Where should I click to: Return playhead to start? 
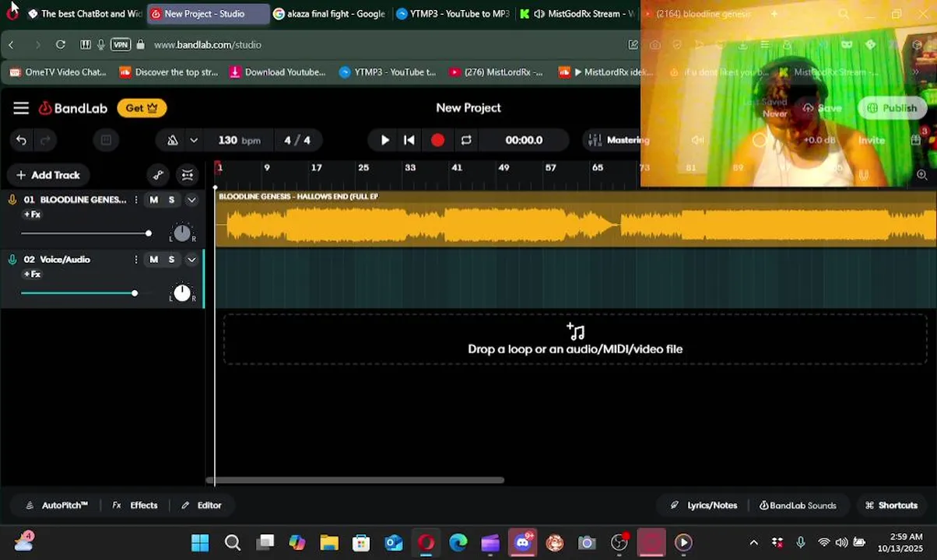[x=409, y=140]
